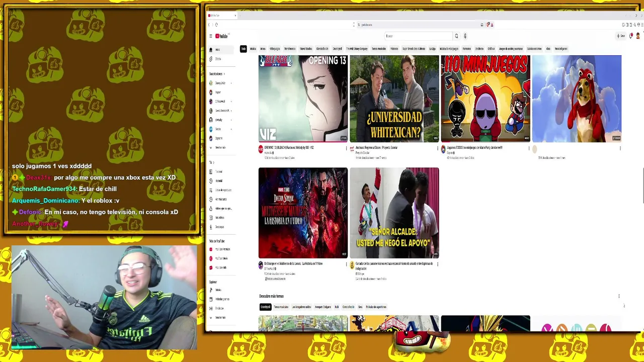Open the Doctor Strange en el Multiverso title link
Image resolution: width=644 pixels, height=362 pixels.
(x=293, y=263)
